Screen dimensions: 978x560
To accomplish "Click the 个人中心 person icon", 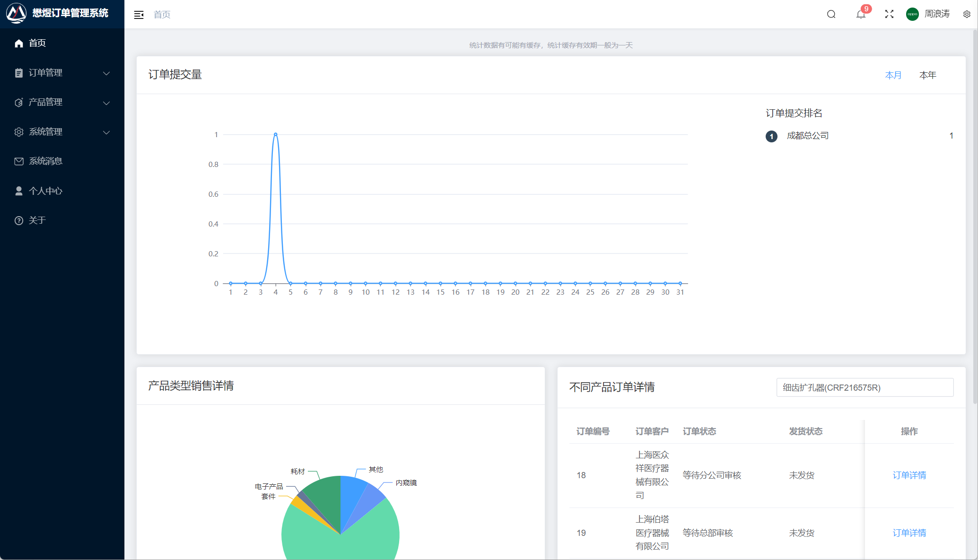I will [x=19, y=191].
